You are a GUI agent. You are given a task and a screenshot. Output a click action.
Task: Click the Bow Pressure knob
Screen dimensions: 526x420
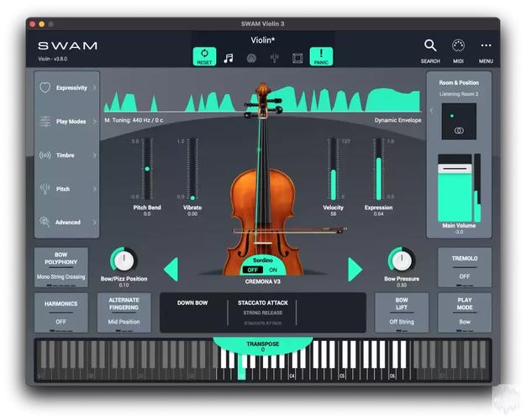point(402,260)
